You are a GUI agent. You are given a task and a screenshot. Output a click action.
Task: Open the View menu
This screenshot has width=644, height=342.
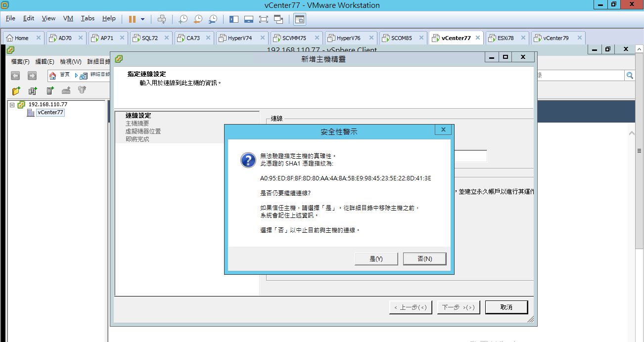click(48, 18)
